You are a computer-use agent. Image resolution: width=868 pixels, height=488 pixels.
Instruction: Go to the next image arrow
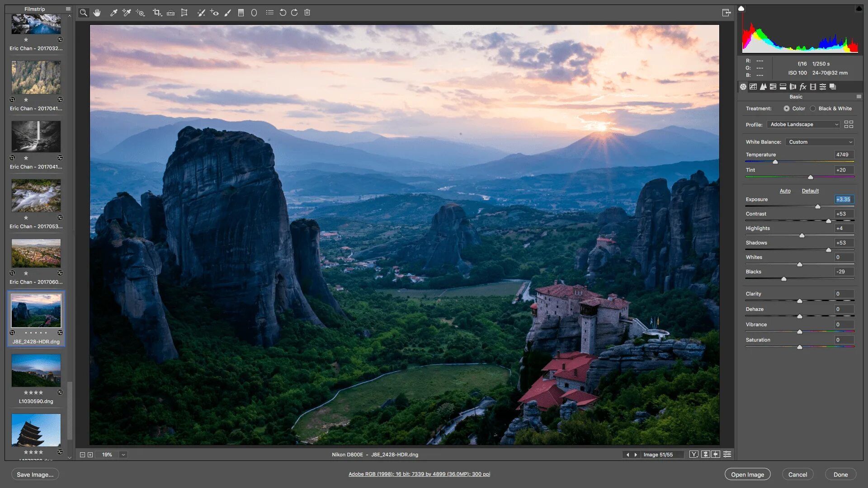coord(636,455)
